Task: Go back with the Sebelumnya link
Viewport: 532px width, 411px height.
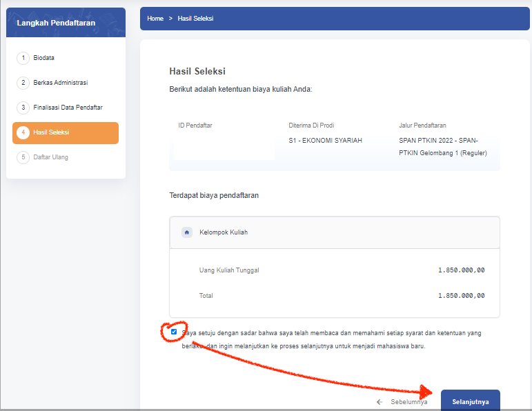Action: (408, 401)
